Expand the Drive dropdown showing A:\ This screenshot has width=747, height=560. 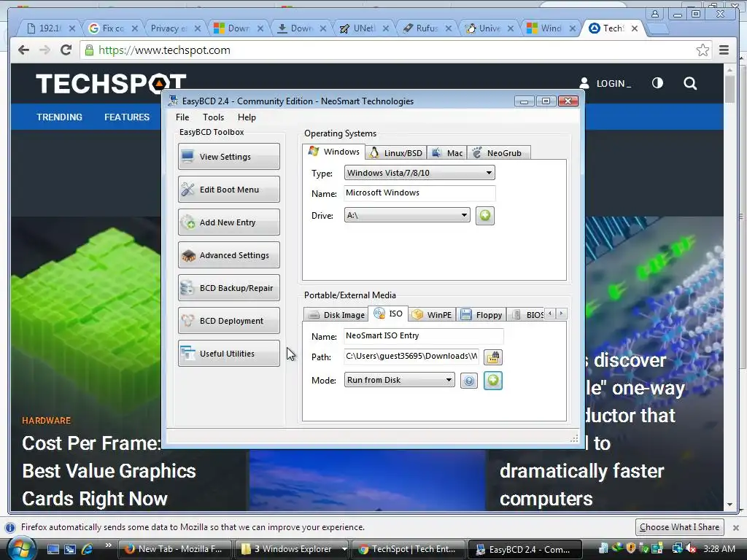[x=407, y=215]
